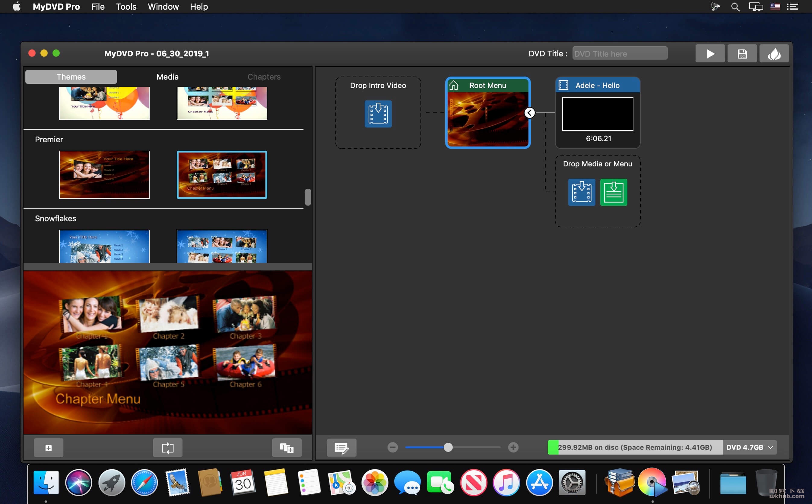Open the Launchpad rocket icon in the Dock
The height and width of the screenshot is (504, 812).
point(111,482)
